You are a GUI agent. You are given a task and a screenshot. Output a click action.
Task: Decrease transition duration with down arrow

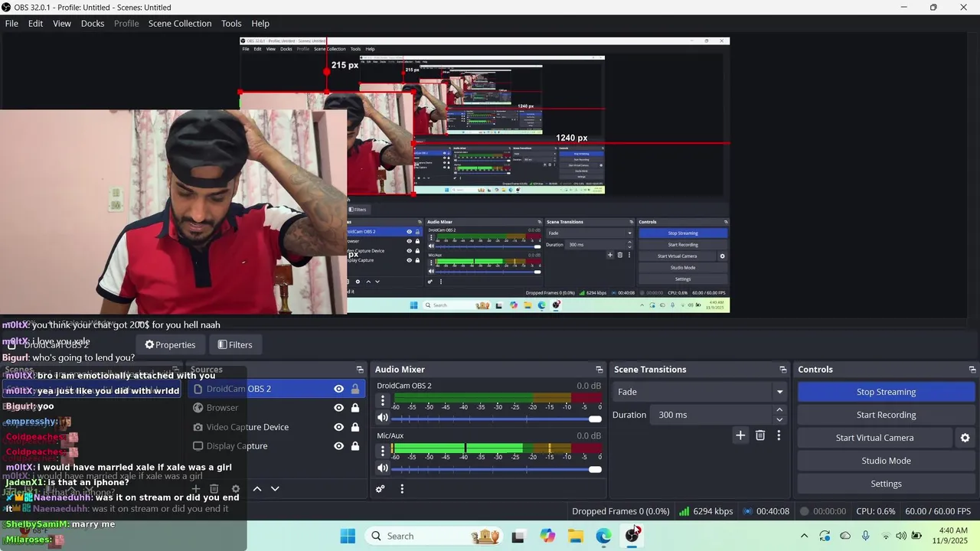[x=779, y=419]
